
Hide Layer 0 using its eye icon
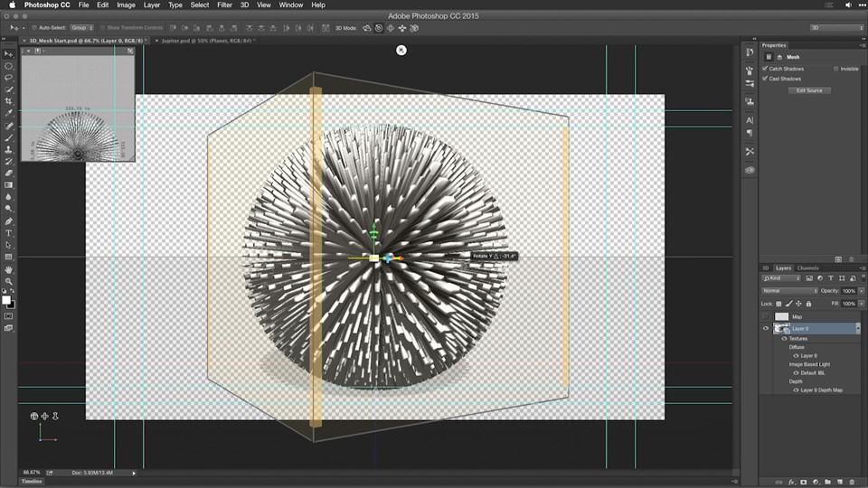tap(766, 329)
